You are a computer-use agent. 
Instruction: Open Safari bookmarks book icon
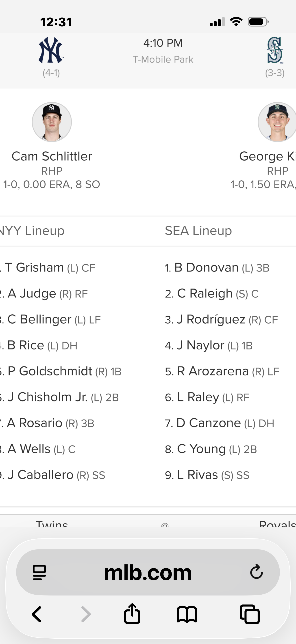[x=187, y=614]
